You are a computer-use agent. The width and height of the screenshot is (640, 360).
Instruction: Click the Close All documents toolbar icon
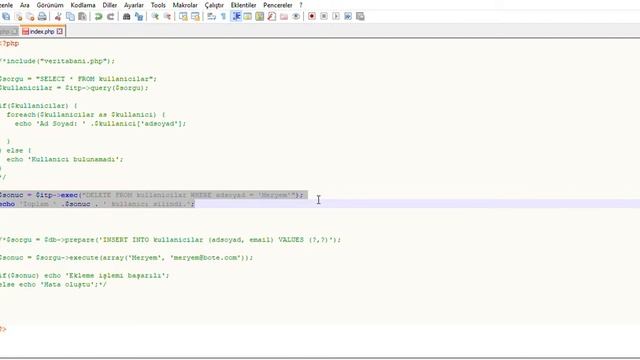click(x=30, y=16)
